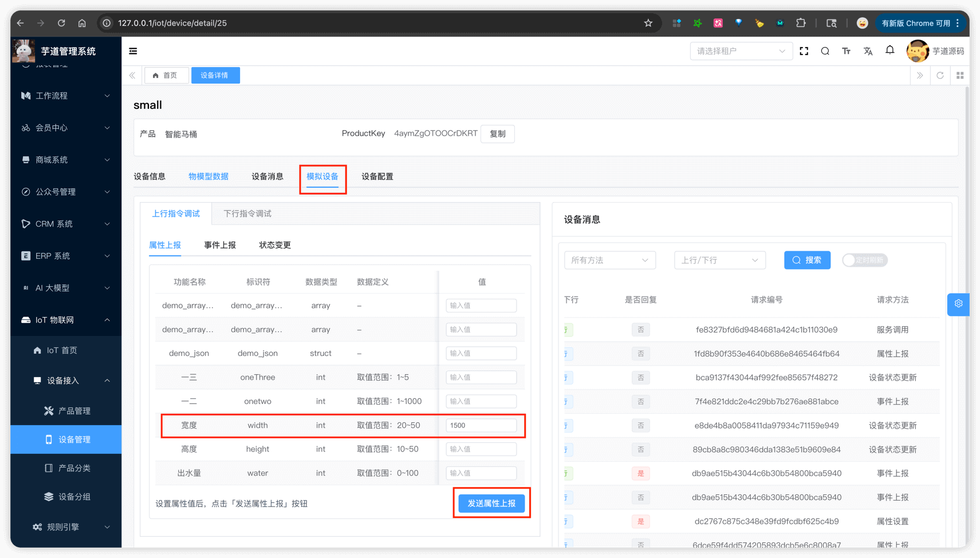
Task: Click the refresh icon in the tab bar
Action: point(940,75)
